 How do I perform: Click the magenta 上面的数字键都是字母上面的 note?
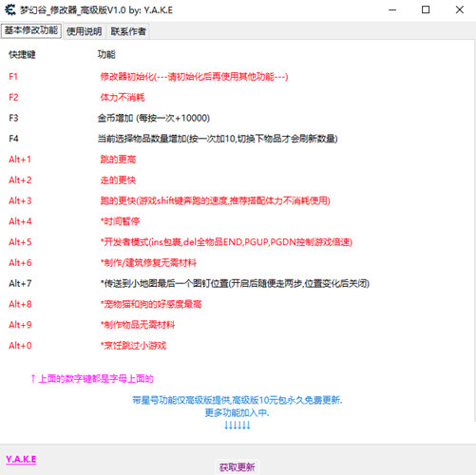click(92, 379)
